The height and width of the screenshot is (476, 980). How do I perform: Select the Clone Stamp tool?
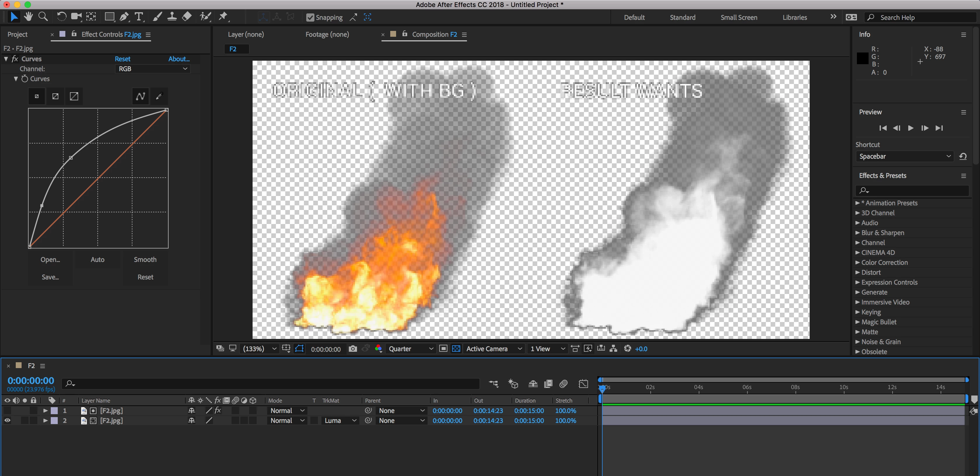[x=172, y=17]
